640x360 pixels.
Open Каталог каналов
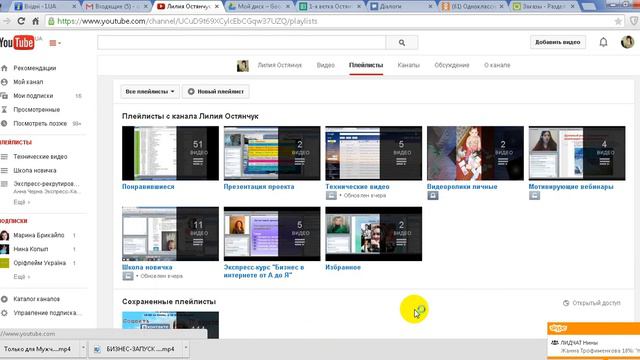(x=36, y=299)
